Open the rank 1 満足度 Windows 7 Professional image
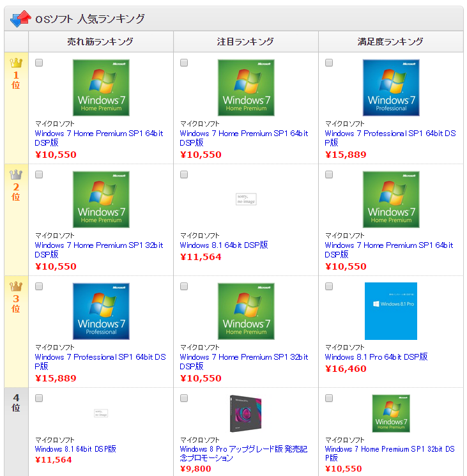The height and width of the screenshot is (476, 467). (391, 88)
